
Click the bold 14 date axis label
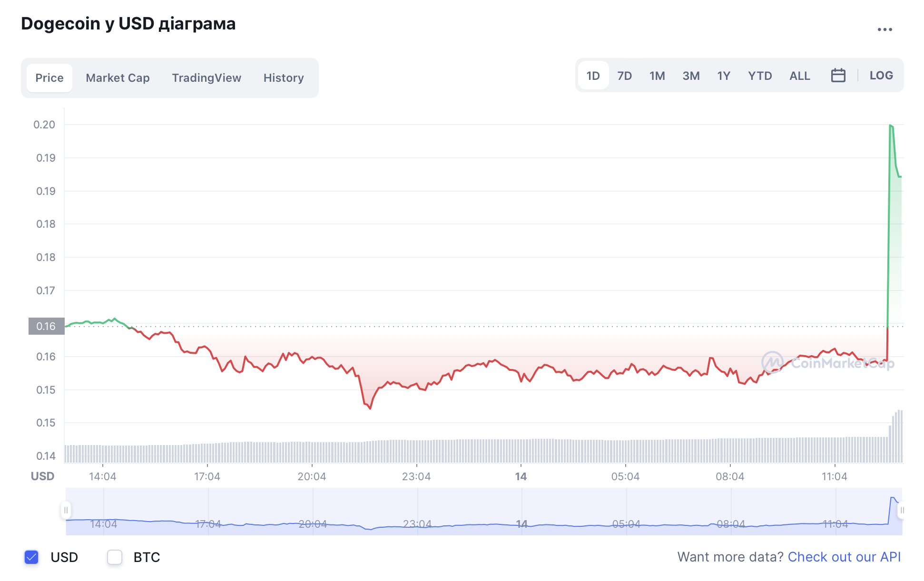521,476
